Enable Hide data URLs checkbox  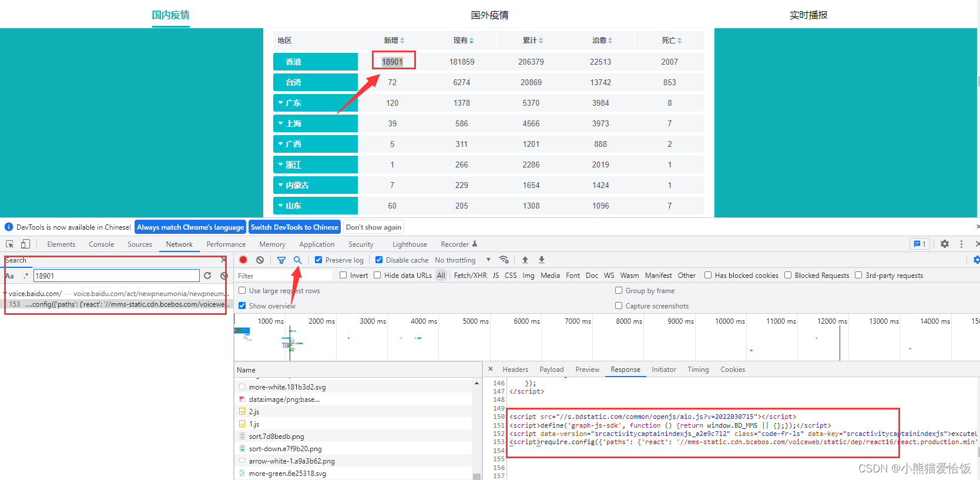point(377,275)
